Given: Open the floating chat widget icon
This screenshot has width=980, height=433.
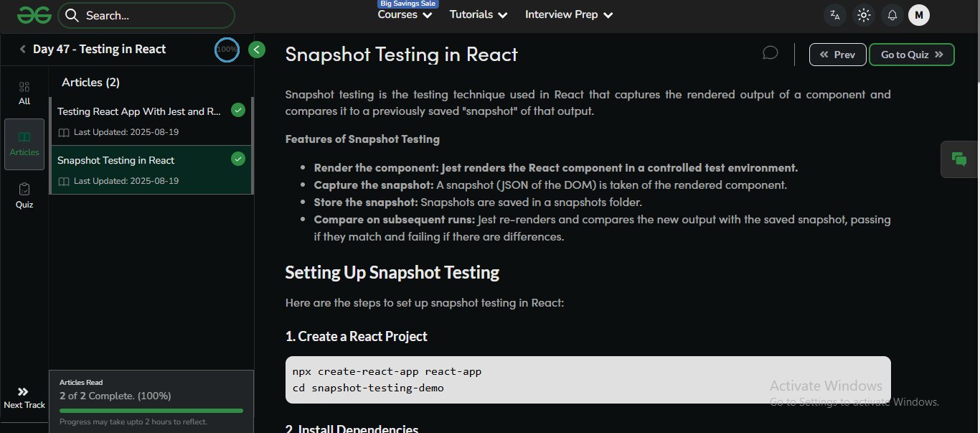Looking at the screenshot, I should (x=958, y=159).
